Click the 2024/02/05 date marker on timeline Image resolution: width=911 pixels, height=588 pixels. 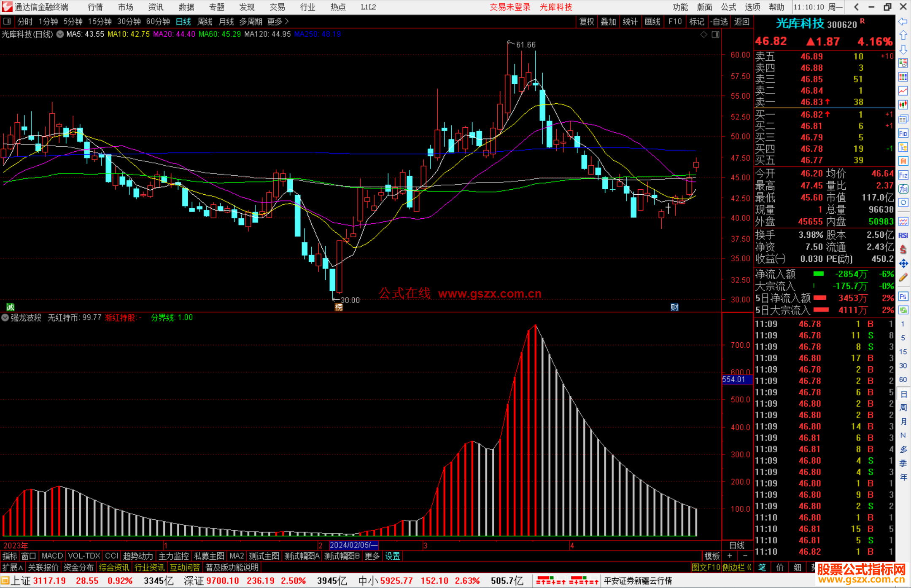tap(353, 545)
